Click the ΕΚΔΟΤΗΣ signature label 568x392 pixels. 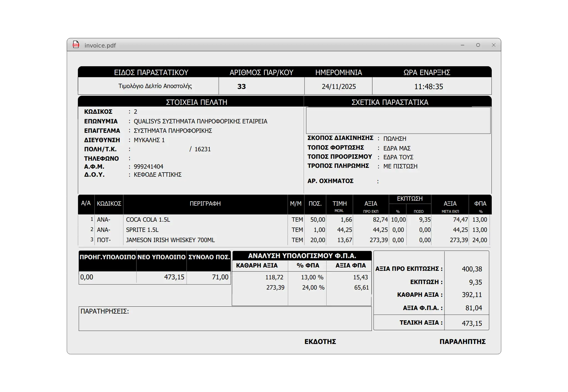(x=320, y=342)
